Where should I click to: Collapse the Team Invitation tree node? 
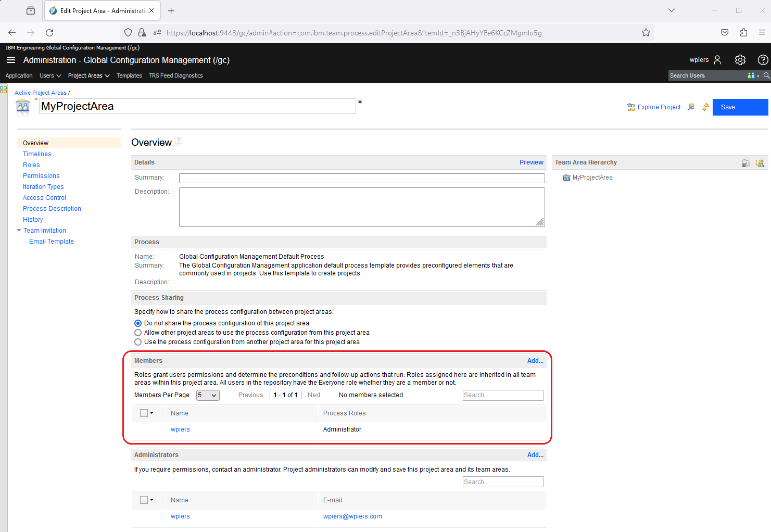pos(19,230)
